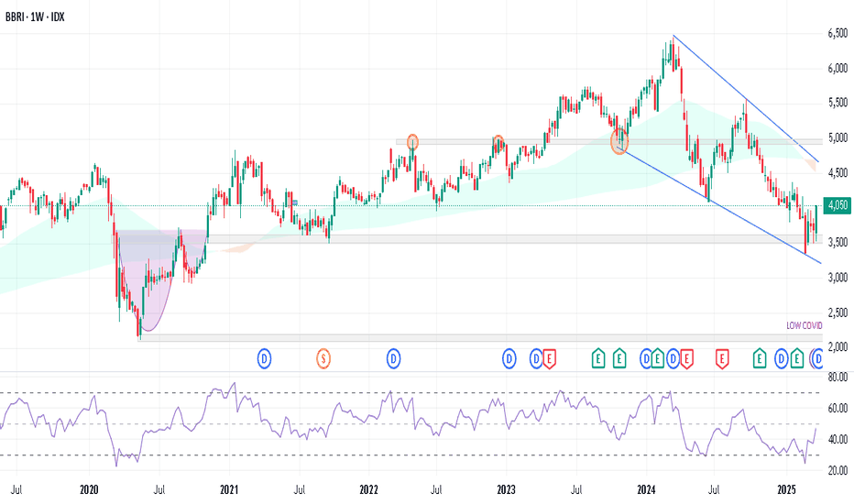Open the dividend marker beside first red earnings marker
This screenshot has width=854, height=504.
pos(536,358)
